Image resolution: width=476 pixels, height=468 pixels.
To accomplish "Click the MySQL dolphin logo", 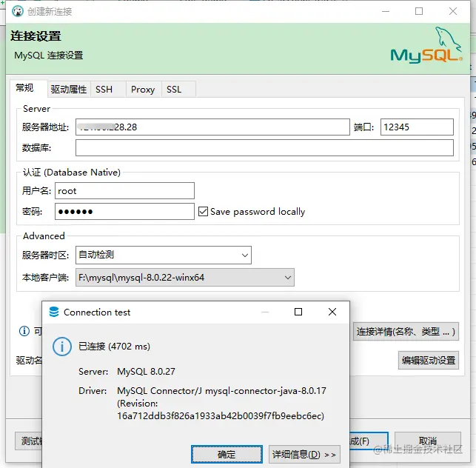I will (x=426, y=46).
